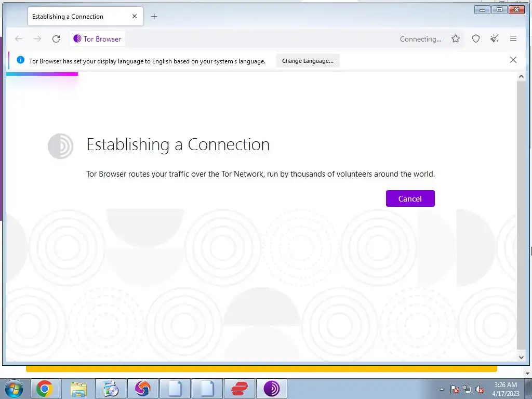The image size is (532, 399).
Task: Reload the current page
Action: tap(56, 38)
